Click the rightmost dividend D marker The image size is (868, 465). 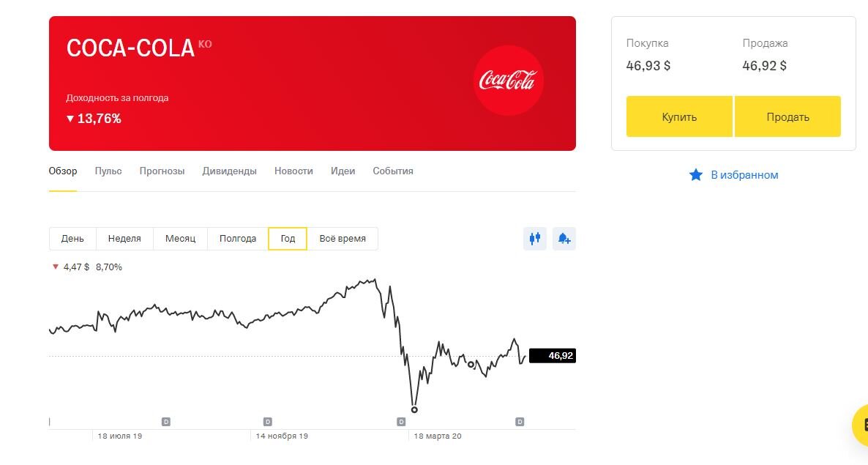[519, 422]
